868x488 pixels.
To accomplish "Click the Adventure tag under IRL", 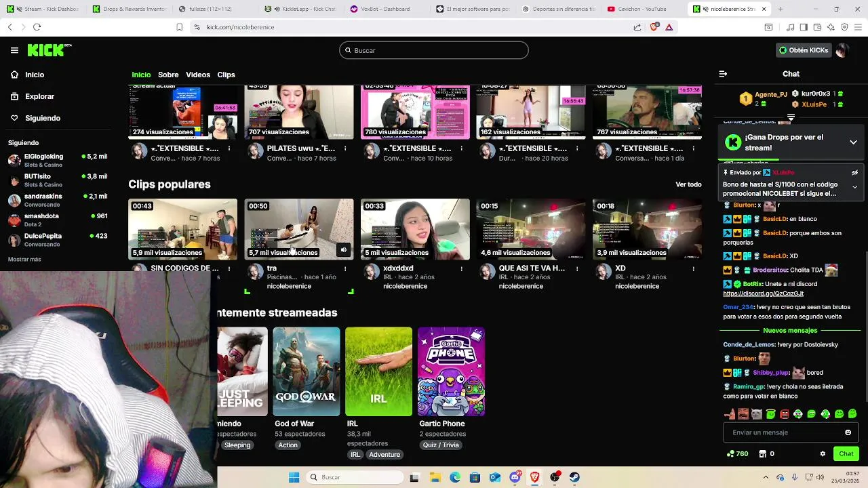I will (384, 455).
